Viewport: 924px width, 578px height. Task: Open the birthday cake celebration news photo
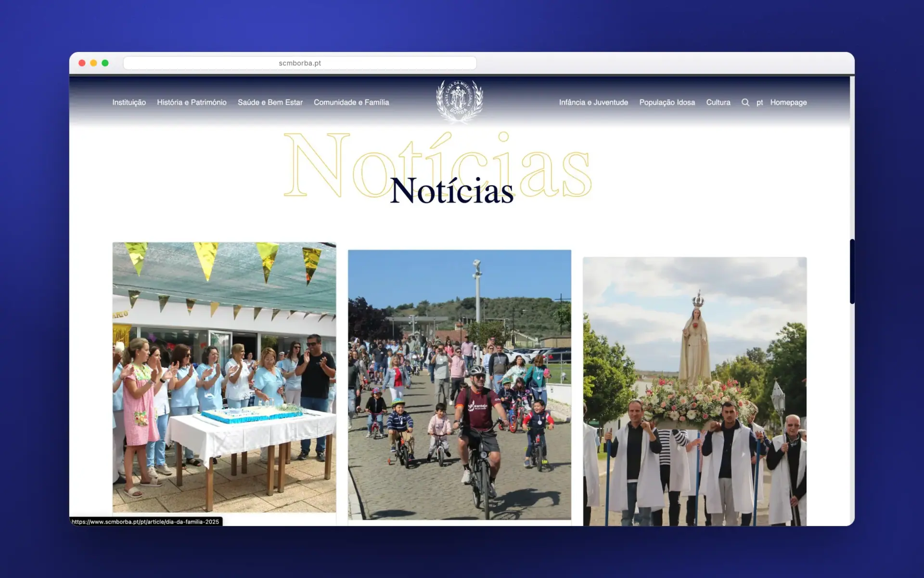point(224,377)
